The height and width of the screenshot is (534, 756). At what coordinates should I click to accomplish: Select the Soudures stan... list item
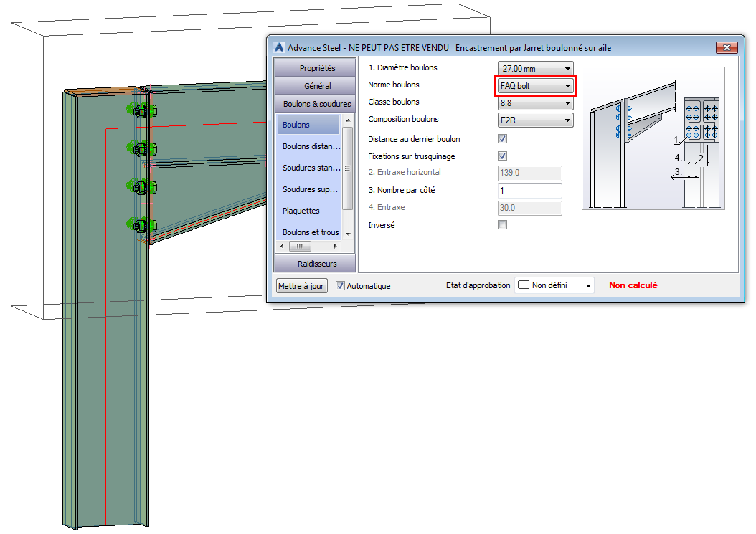click(311, 168)
